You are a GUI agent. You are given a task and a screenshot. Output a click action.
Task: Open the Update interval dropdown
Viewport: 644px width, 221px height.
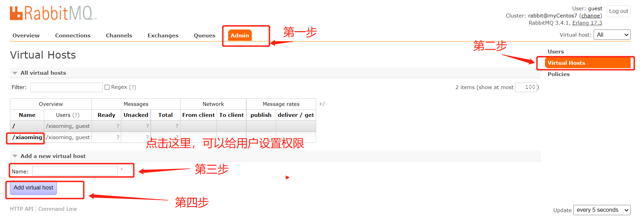coord(602,210)
